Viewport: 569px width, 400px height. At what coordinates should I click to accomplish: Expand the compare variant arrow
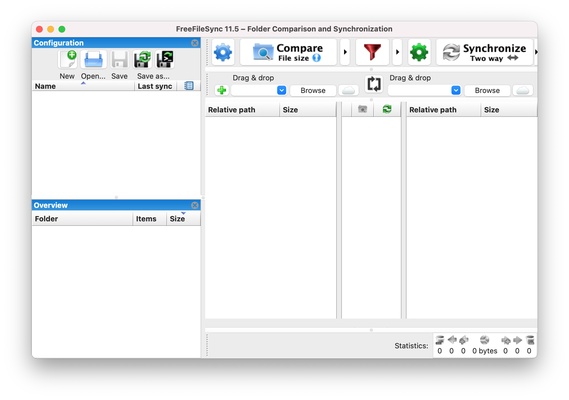click(x=345, y=52)
